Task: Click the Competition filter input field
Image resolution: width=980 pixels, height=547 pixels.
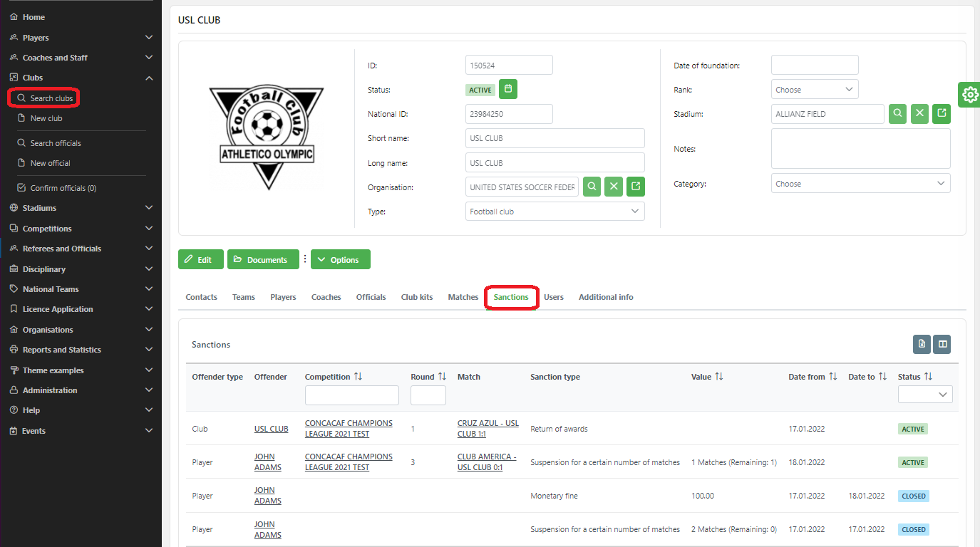Action: [351, 395]
